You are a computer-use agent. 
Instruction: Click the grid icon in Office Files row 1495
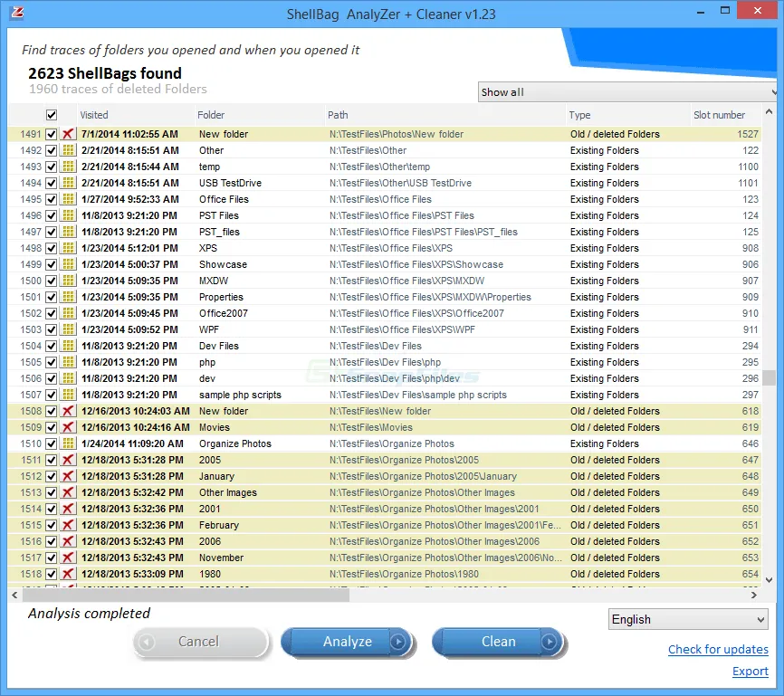[68, 199]
